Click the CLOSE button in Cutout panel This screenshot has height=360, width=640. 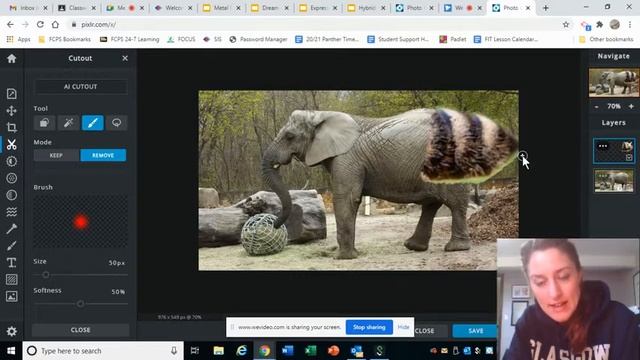pyautogui.click(x=80, y=330)
